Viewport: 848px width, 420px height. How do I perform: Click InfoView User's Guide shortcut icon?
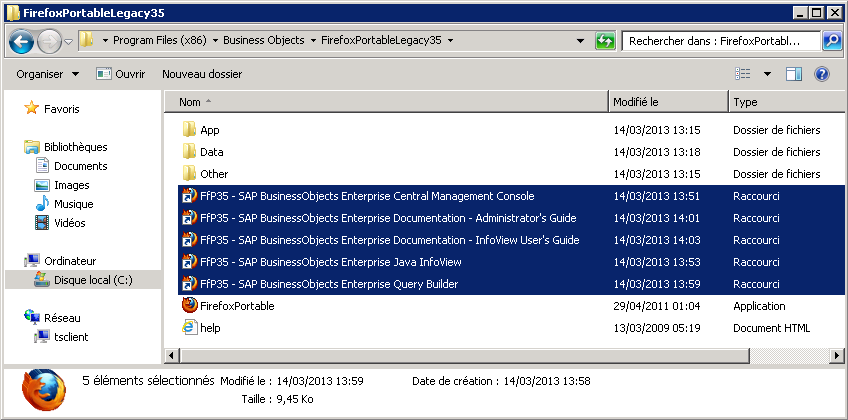[x=189, y=239]
